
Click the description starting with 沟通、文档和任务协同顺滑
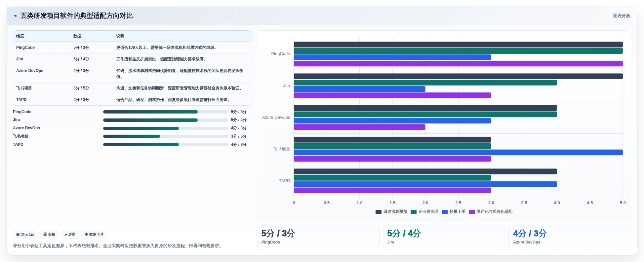(x=180, y=88)
